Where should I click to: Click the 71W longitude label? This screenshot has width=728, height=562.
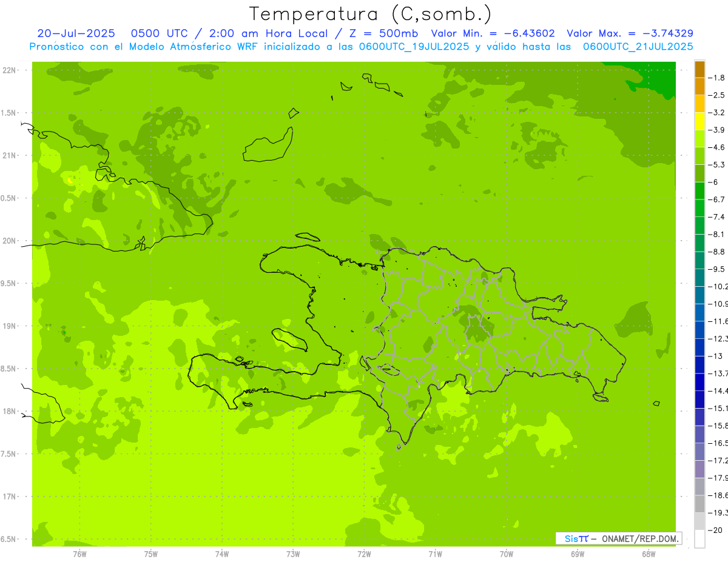tap(435, 554)
